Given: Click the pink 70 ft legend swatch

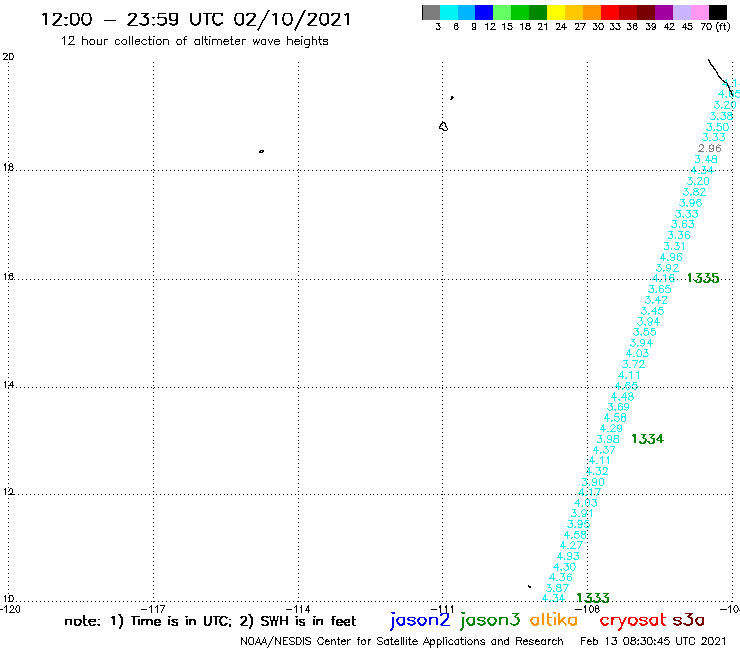Looking at the screenshot, I should 700,12.
